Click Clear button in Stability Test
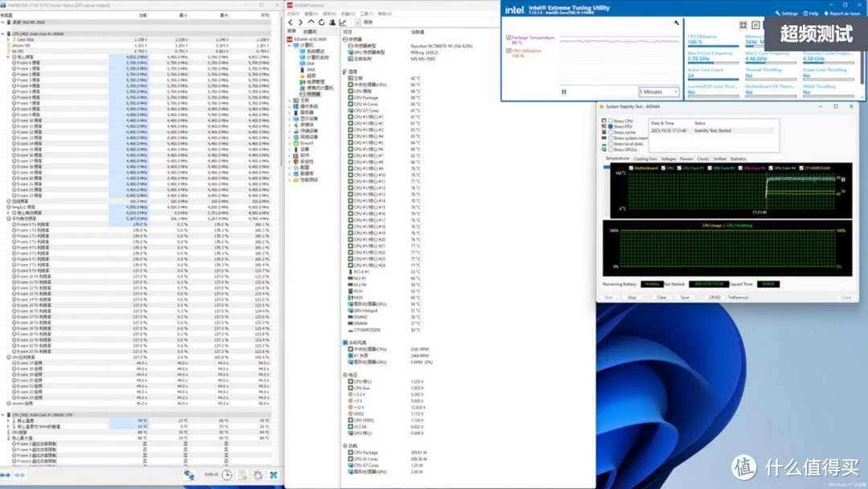The image size is (868, 489). click(x=661, y=298)
